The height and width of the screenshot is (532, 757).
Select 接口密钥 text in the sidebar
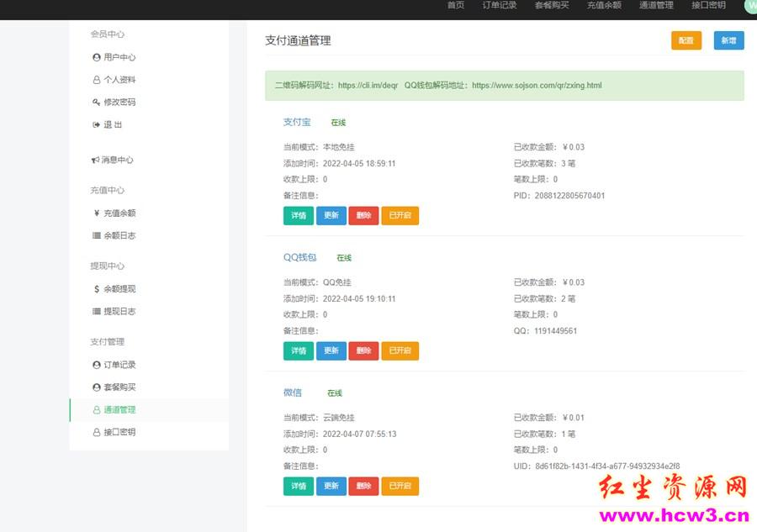119,432
